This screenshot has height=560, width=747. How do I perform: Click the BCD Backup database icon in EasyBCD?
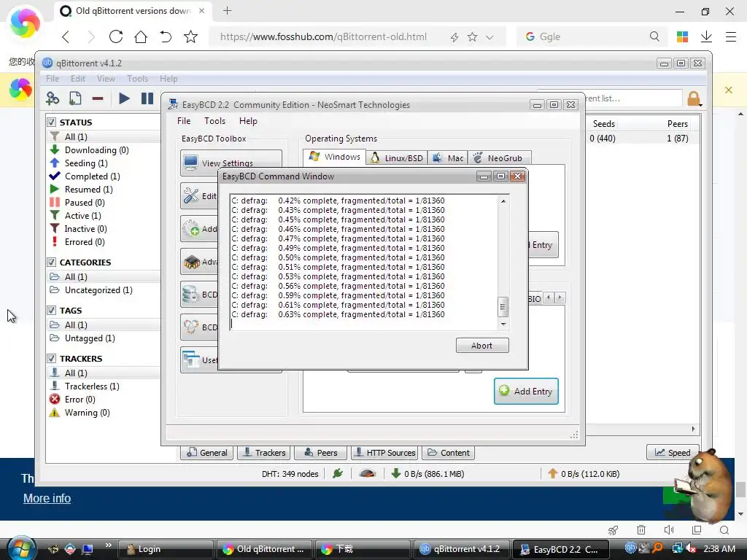(x=191, y=295)
